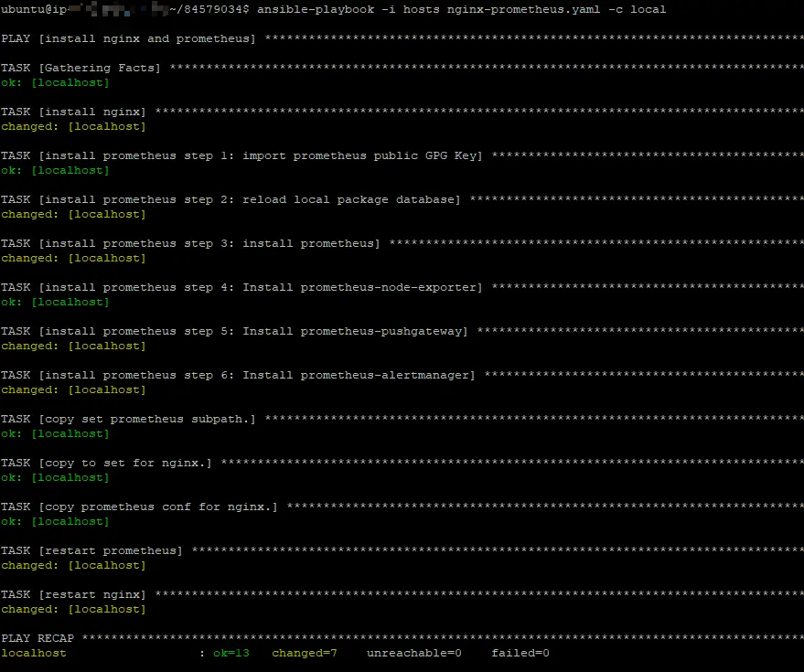804x672 pixels.
Task: Click localhost in the recap line
Action: point(34,653)
